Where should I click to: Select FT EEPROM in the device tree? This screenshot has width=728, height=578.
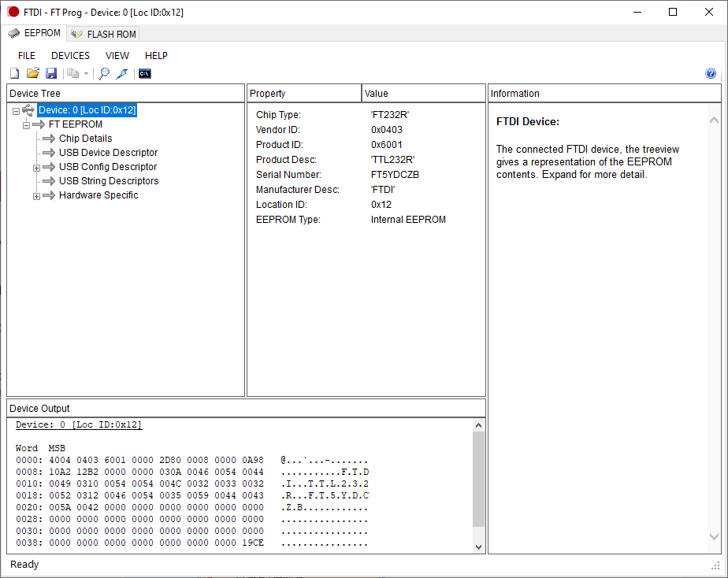click(75, 124)
